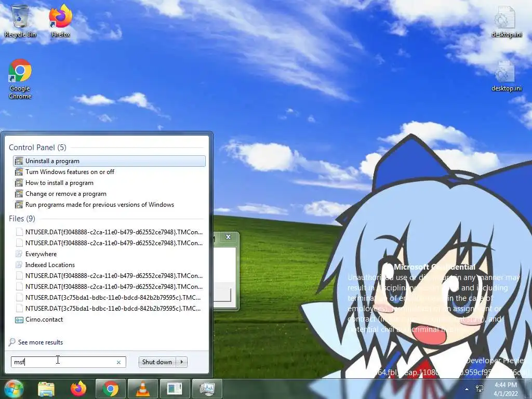
Task: Click the icon beside Run programs made for previous versions
Action: tap(19, 205)
